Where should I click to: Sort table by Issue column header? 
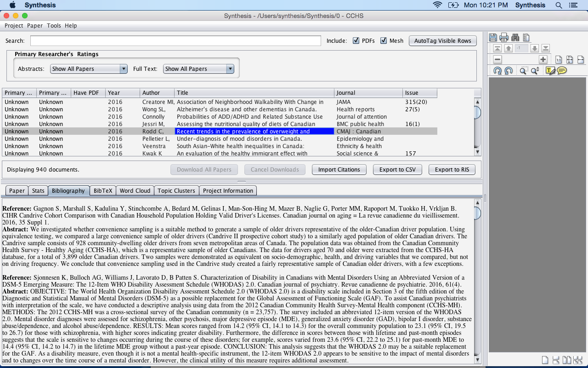pos(420,92)
